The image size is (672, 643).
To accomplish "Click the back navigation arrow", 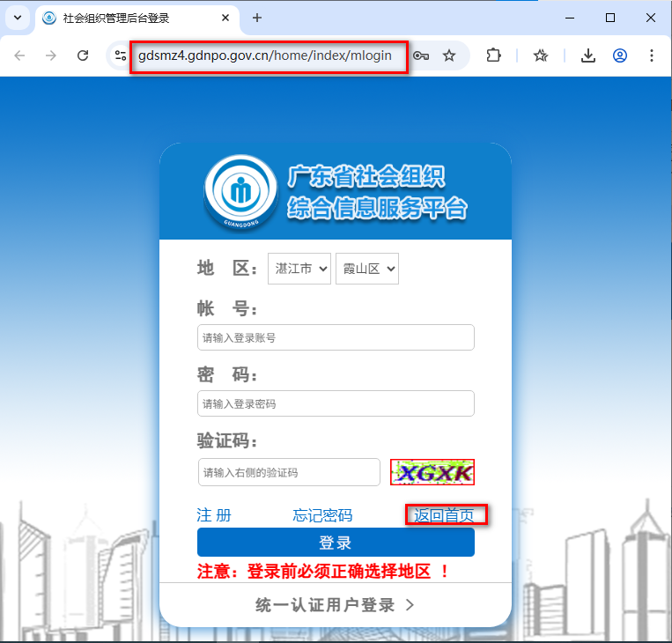I will pos(19,55).
